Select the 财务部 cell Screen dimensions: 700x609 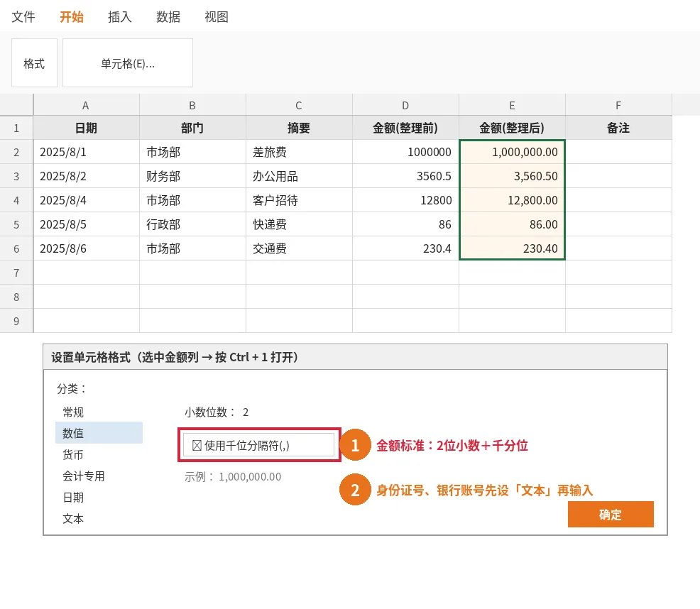(x=192, y=176)
